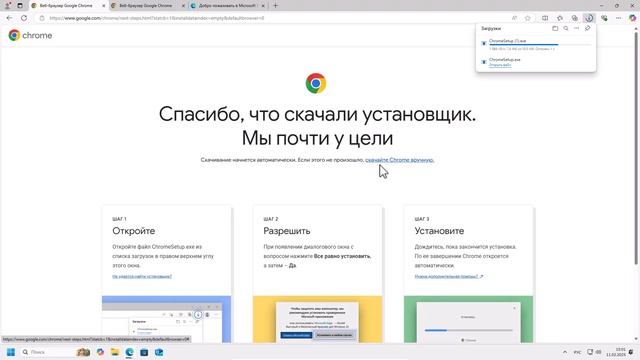Open browser essentials heart icon
The height and width of the screenshot is (360, 640).
pyautogui.click(x=604, y=18)
